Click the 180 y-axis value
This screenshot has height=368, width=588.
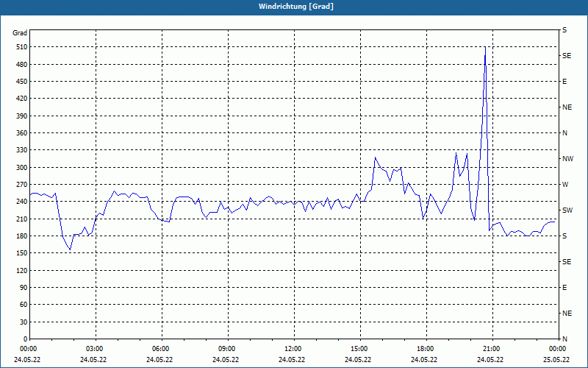(x=21, y=236)
